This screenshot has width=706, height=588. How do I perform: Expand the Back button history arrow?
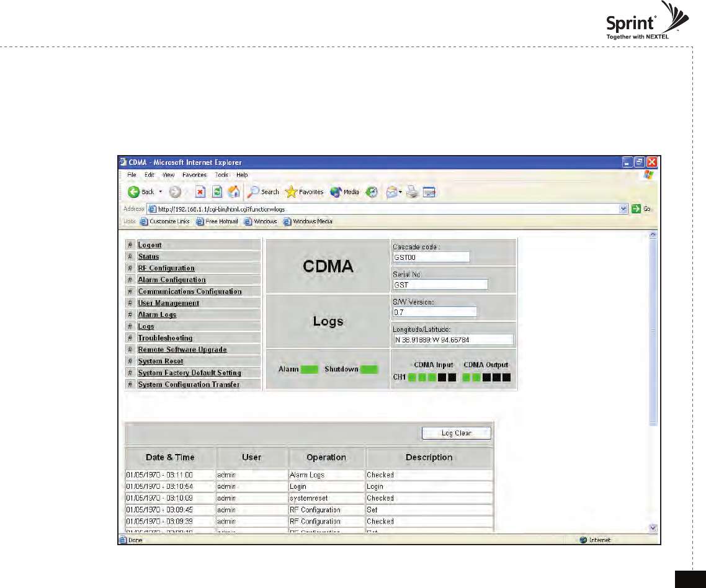160,192
